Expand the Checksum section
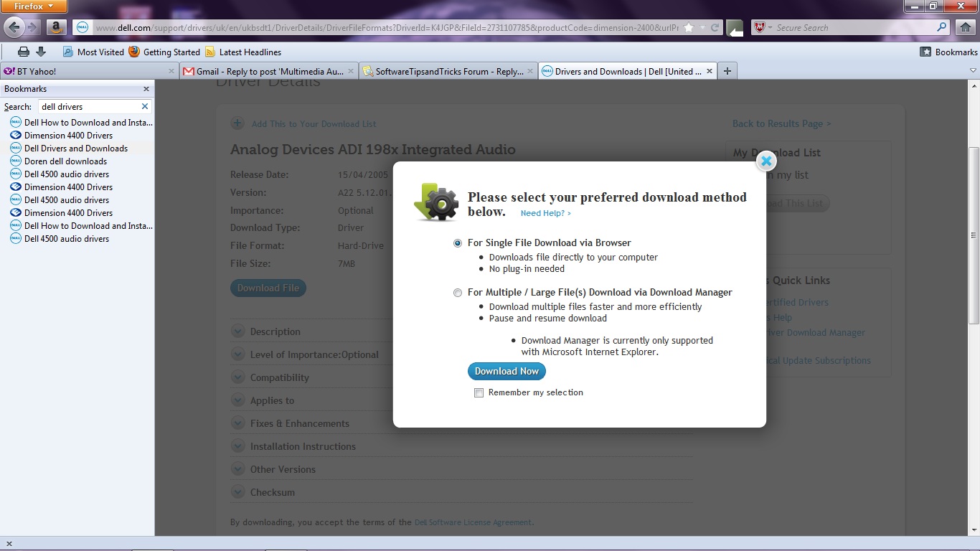 click(237, 492)
